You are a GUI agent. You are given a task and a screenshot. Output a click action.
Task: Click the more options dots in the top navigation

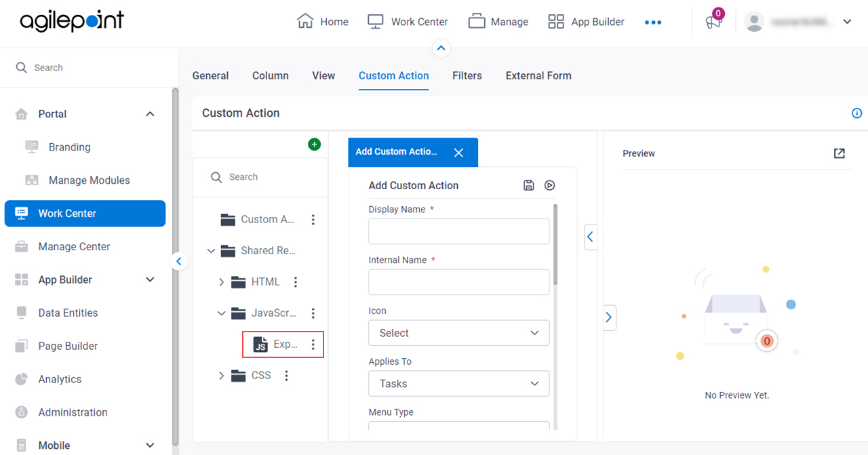click(653, 22)
